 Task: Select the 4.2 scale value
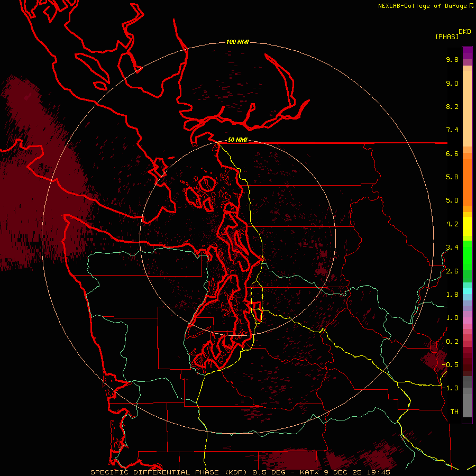(452, 224)
